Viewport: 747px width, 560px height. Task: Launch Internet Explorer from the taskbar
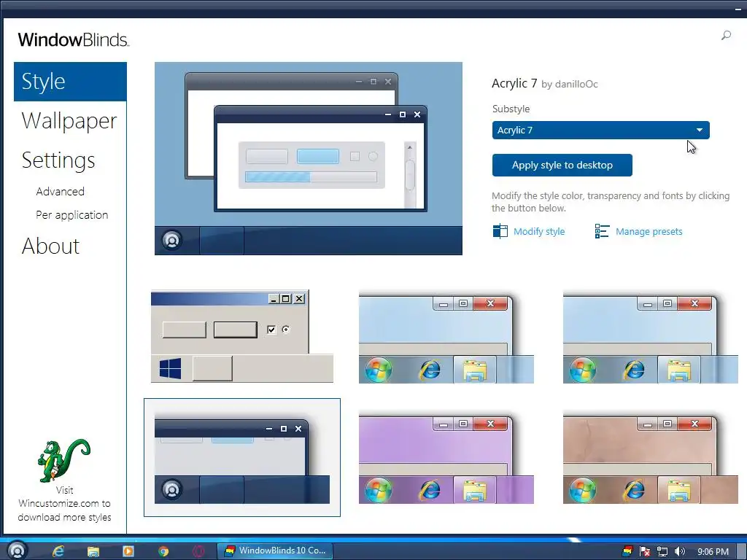tap(58, 551)
